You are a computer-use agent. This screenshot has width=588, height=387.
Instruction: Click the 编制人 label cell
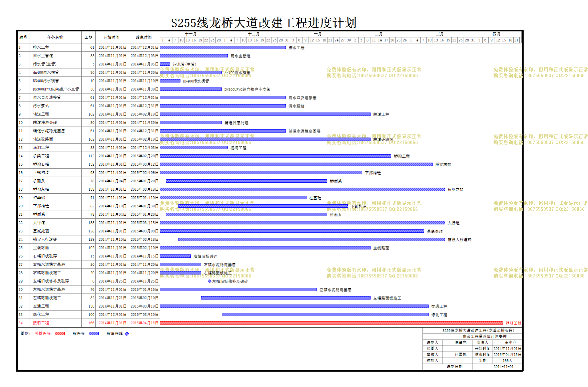(433, 343)
